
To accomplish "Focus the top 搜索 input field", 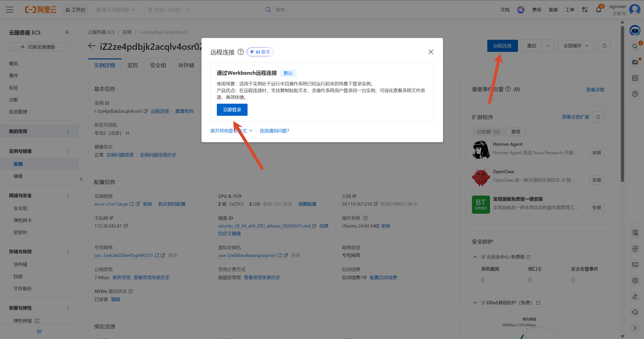I will [377, 10].
